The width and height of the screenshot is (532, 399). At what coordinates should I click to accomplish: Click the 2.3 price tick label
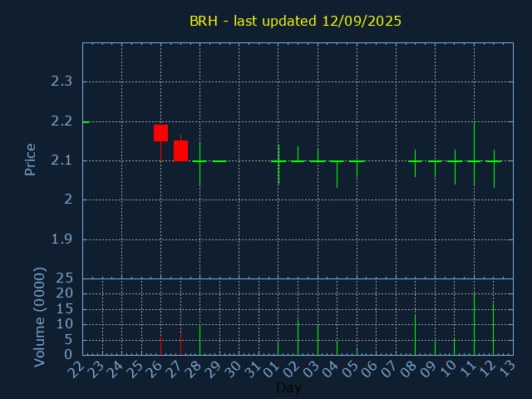click(x=62, y=81)
